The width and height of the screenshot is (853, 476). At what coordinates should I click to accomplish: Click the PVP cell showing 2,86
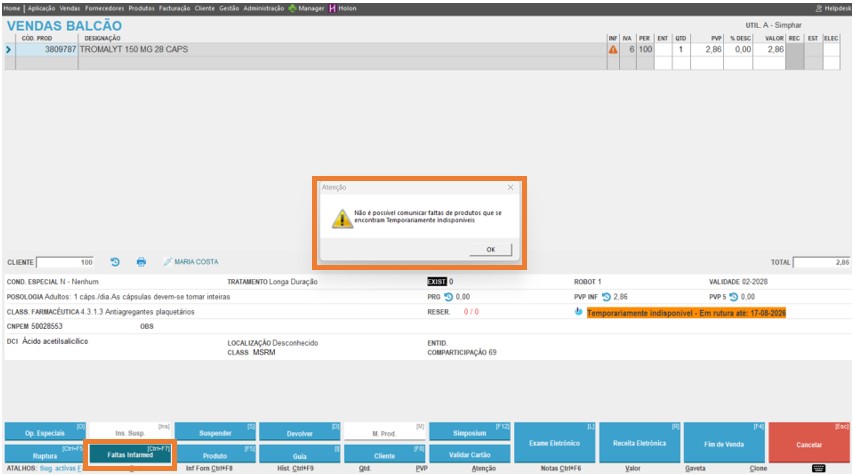[707, 50]
